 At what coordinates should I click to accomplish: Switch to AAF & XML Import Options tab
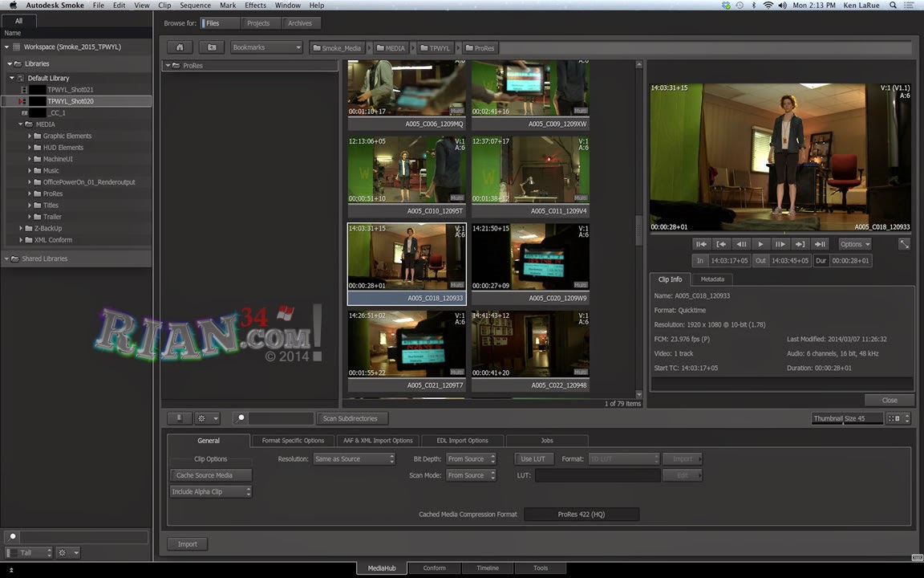click(378, 441)
